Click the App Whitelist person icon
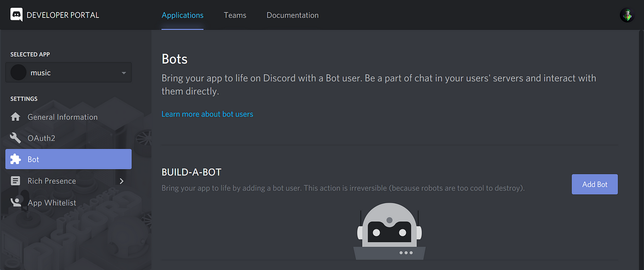The image size is (644, 270). [x=16, y=202]
